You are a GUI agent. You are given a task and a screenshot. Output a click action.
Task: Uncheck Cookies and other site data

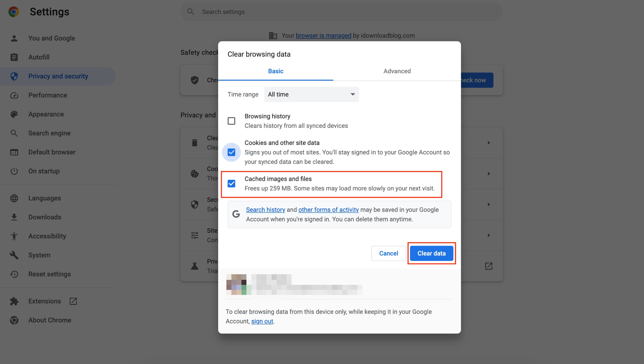coord(231,152)
